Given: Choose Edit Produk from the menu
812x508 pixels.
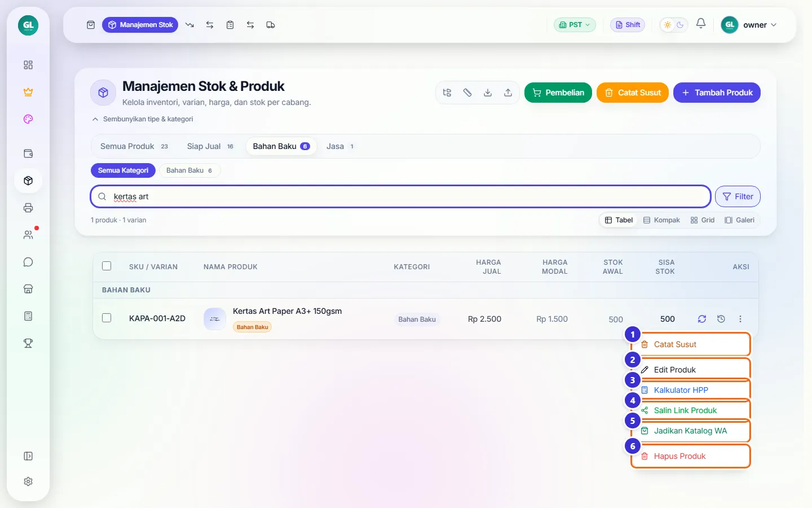Looking at the screenshot, I should (691, 370).
